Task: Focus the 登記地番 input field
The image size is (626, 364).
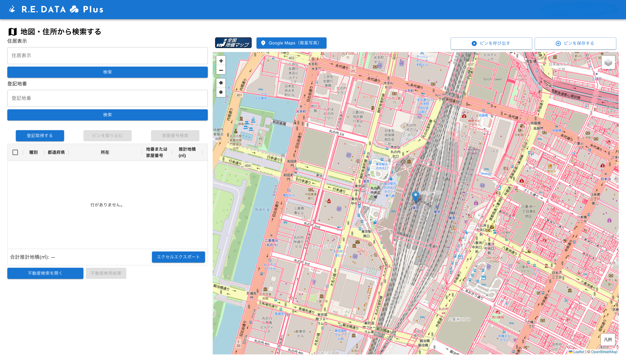Action: pos(107,98)
